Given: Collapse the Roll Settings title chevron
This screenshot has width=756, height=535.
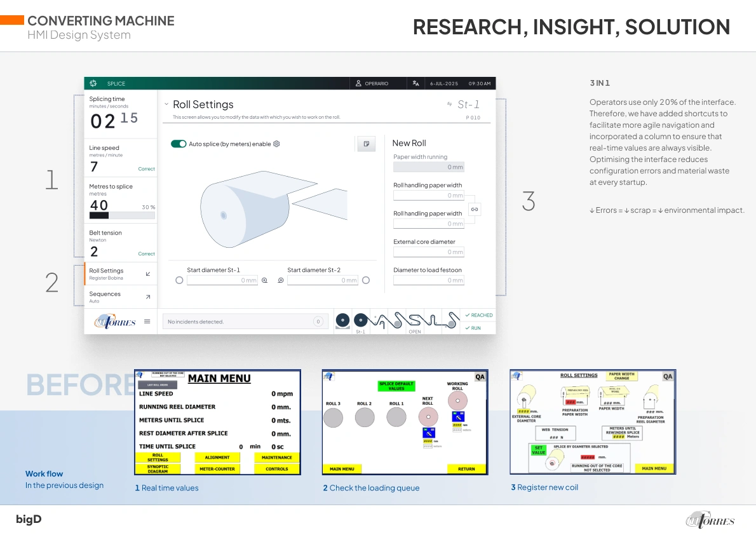Looking at the screenshot, I should [166, 104].
